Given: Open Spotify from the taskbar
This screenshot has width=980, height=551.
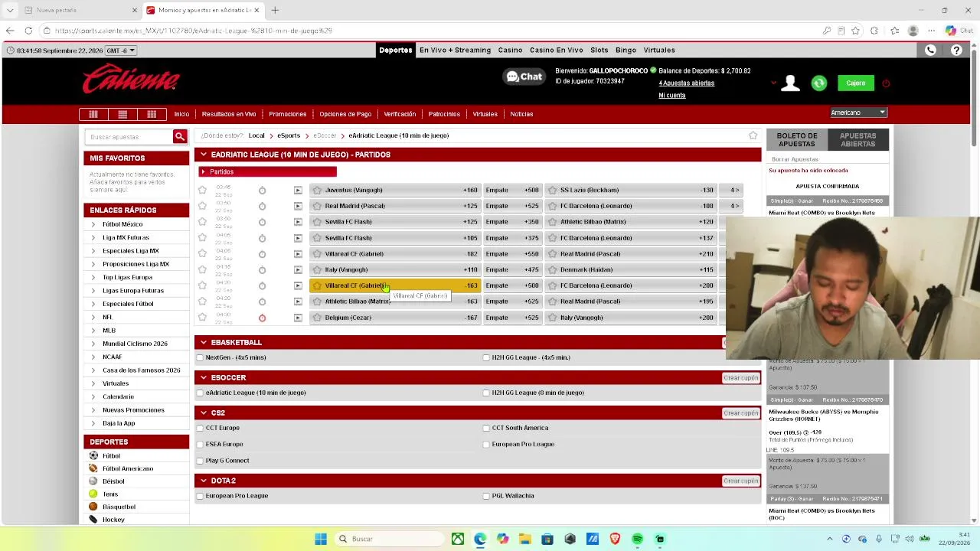Looking at the screenshot, I should point(637,539).
